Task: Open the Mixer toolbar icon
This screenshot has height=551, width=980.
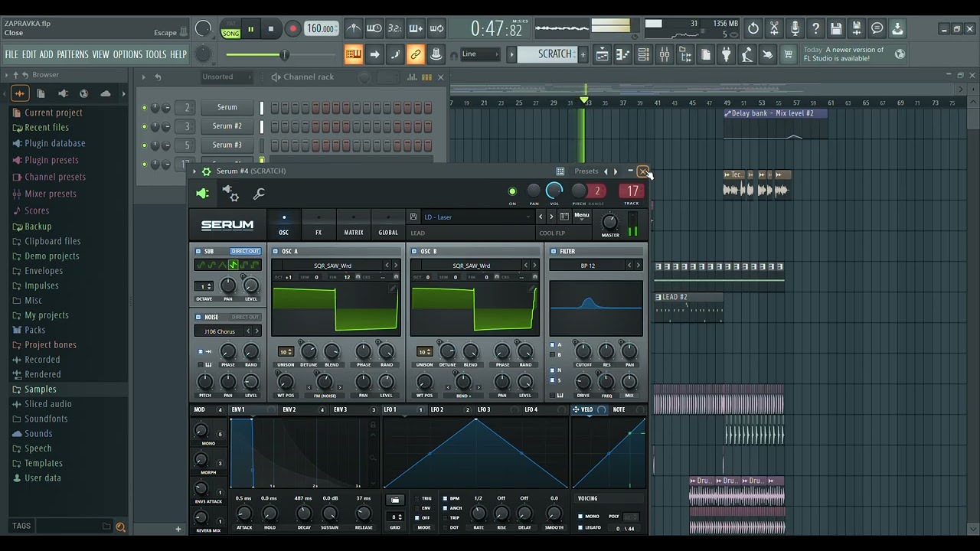Action: 664,54
